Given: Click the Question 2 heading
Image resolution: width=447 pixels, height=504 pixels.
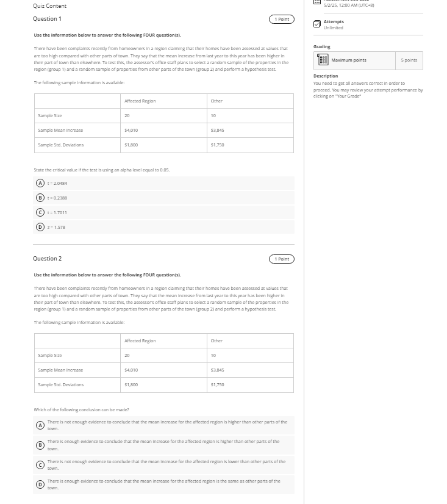Looking at the screenshot, I should pos(47,259).
